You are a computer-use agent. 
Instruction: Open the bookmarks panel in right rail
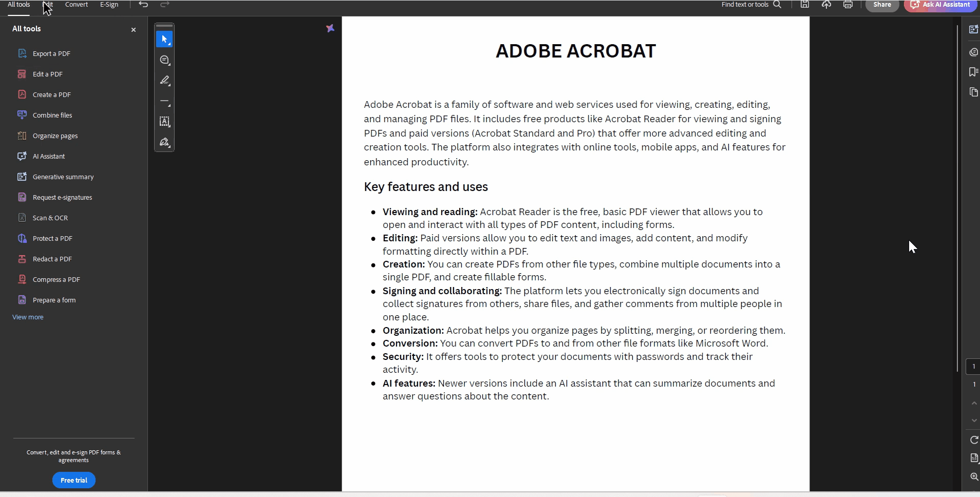(973, 72)
